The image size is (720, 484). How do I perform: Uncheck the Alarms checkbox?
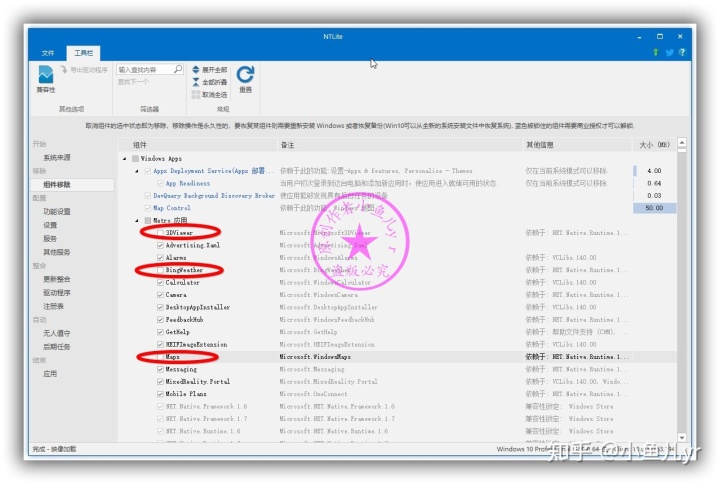[160, 258]
